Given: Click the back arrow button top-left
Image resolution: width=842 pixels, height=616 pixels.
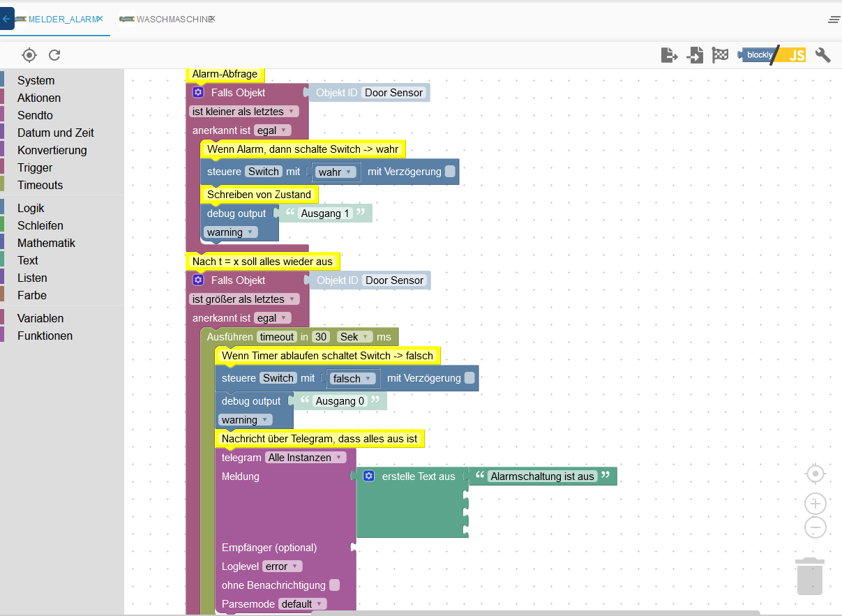Looking at the screenshot, I should [6, 19].
